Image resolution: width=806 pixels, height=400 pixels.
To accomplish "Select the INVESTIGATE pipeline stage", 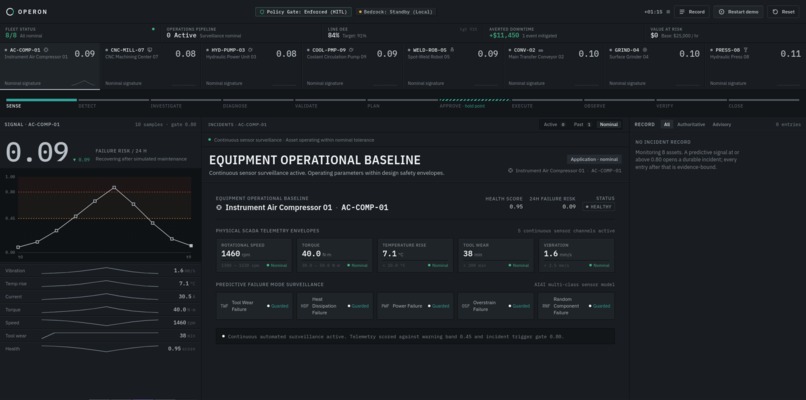I will 186,103.
